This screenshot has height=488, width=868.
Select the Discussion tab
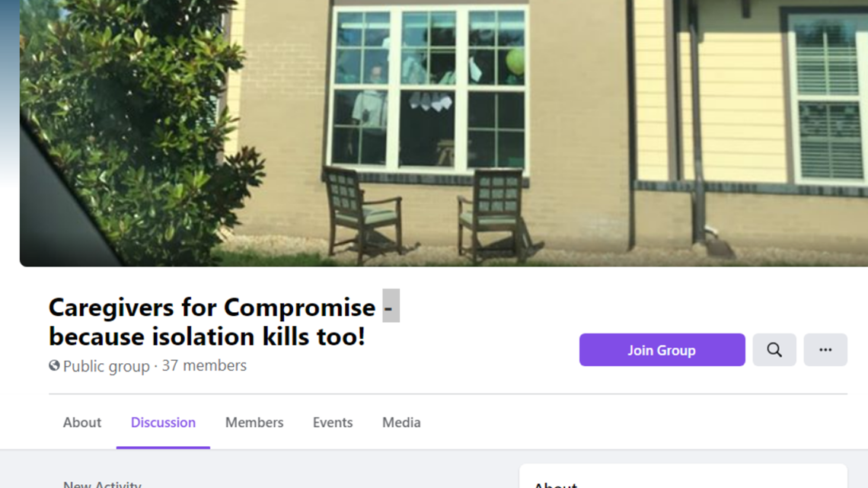point(163,423)
